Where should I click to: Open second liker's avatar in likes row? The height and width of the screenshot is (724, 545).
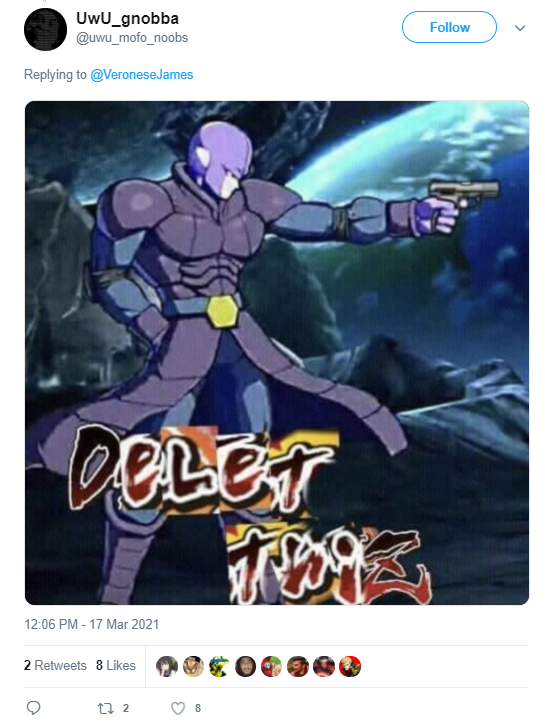(x=193, y=666)
